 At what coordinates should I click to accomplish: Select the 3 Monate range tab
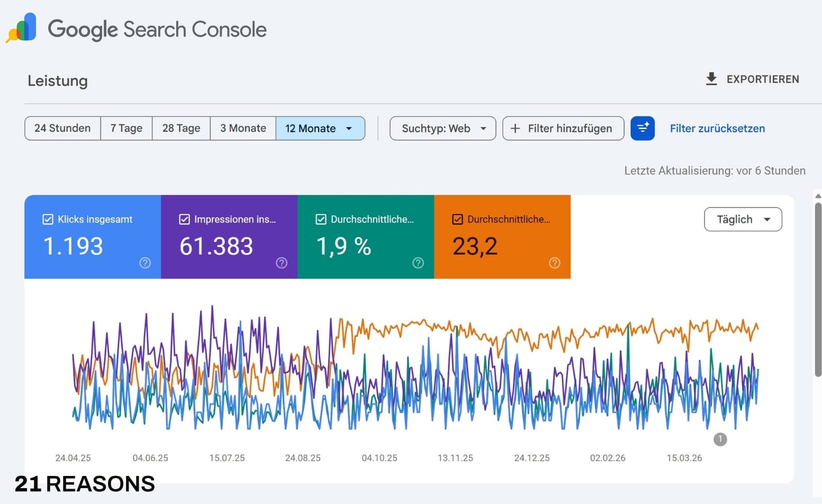coord(243,128)
